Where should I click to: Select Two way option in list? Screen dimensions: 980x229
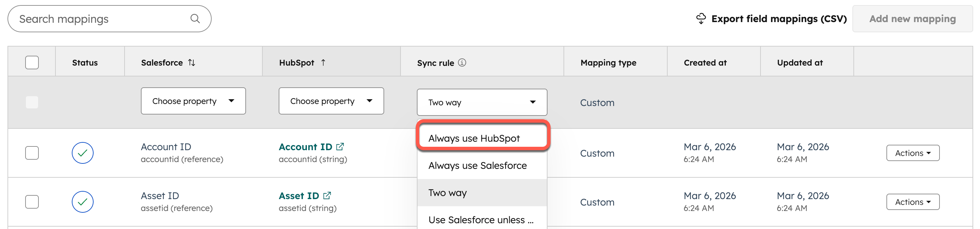click(x=482, y=193)
